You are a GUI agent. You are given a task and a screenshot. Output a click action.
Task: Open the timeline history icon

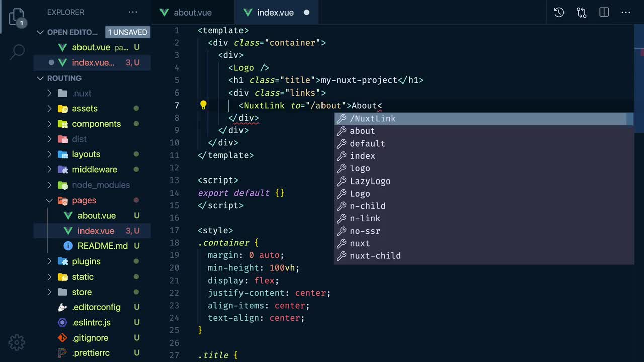(x=559, y=13)
